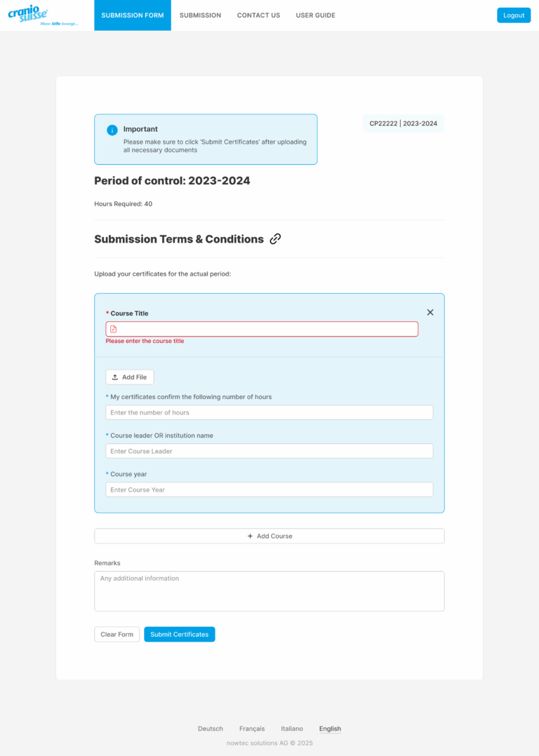
Task: Click the Add File upload button
Action: click(x=130, y=377)
